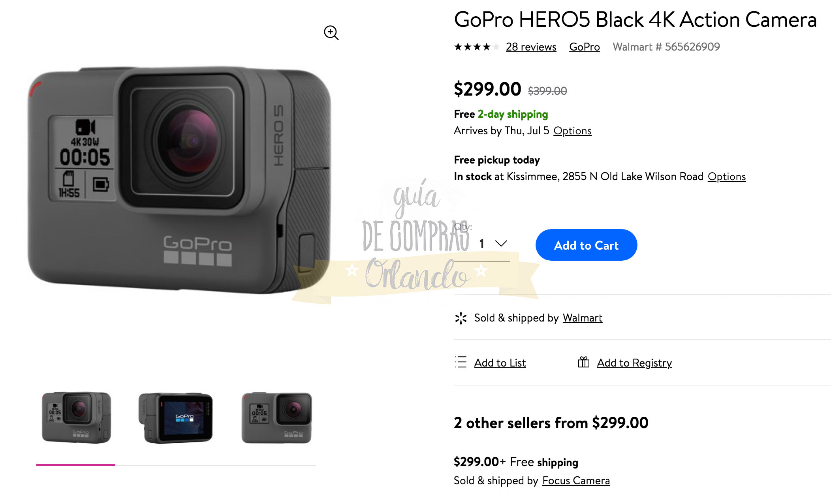831x504 pixels.
Task: Click the gift icon beside Add to Registry
Action: (x=583, y=362)
